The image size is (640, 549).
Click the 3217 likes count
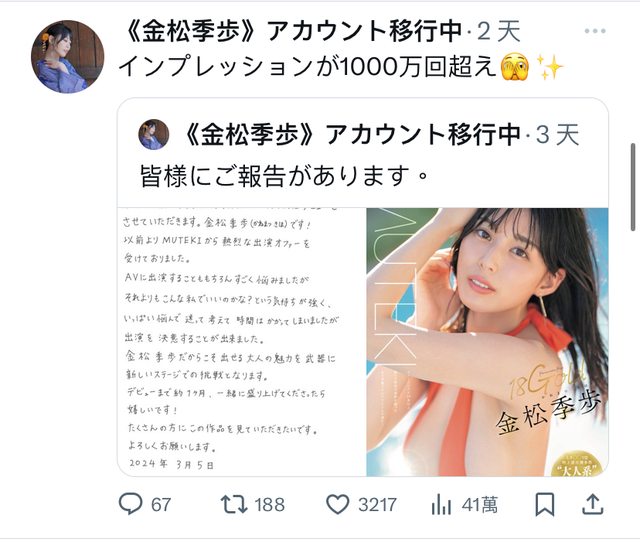378,505
